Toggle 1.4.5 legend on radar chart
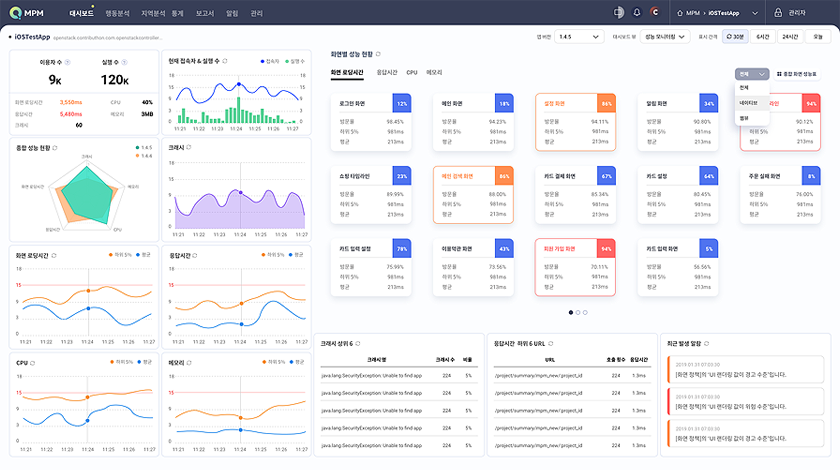The width and height of the screenshot is (840, 470). coord(142,147)
